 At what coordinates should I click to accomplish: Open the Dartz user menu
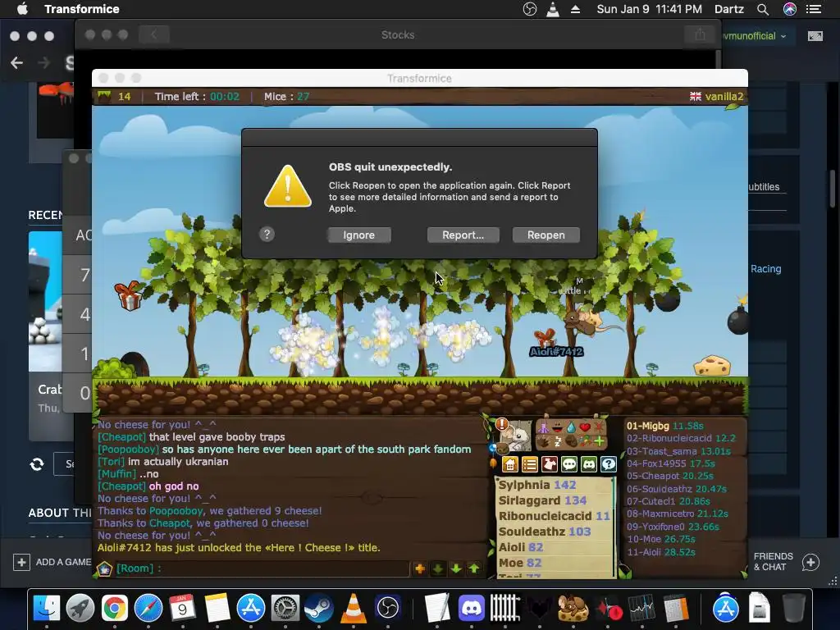(x=728, y=9)
